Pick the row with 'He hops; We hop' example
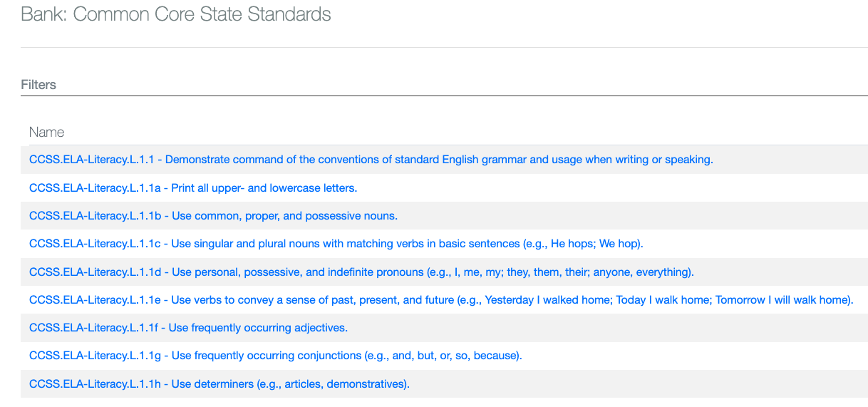The image size is (868, 407). pos(748,244)
